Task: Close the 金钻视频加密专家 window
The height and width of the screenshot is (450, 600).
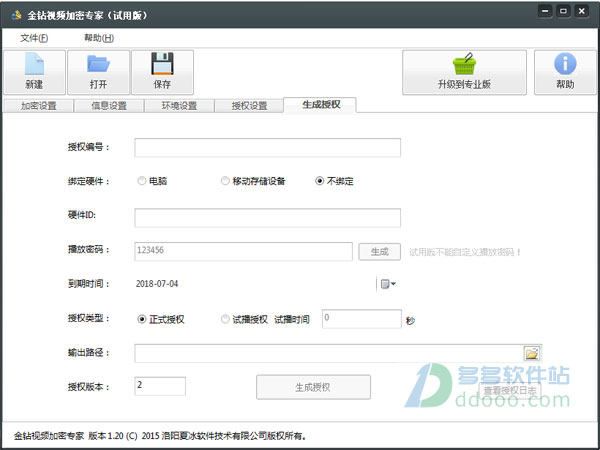Action: point(582,11)
